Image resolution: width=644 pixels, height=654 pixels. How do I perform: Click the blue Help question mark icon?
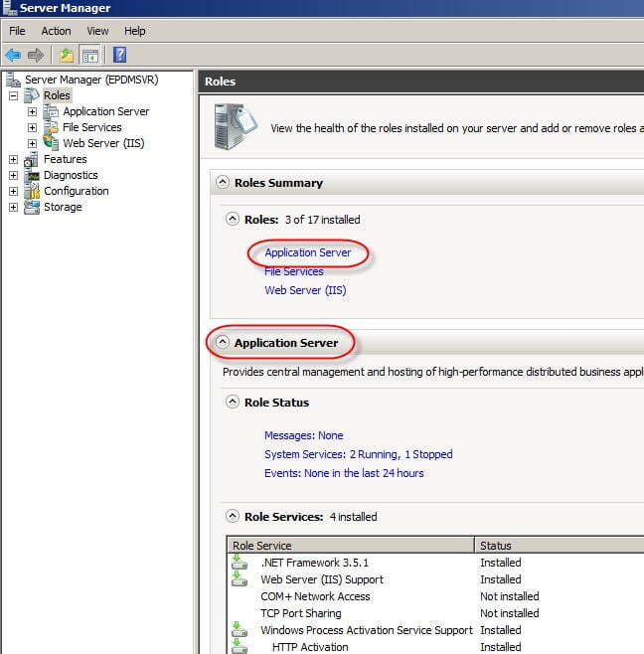click(x=119, y=55)
